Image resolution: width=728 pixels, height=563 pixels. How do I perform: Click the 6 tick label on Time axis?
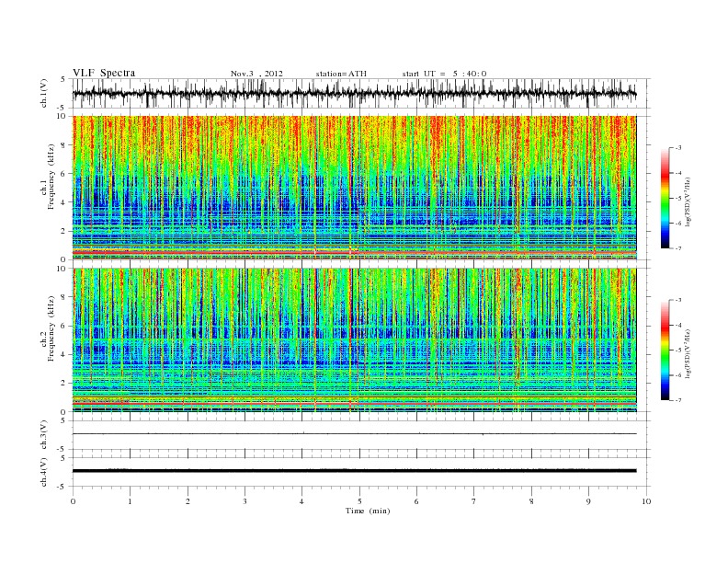point(416,501)
